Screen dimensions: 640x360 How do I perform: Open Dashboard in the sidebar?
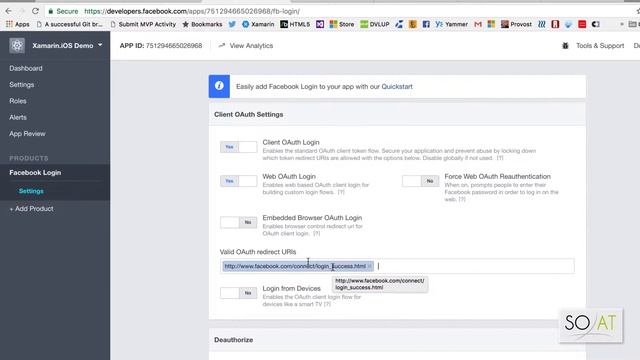pos(26,68)
